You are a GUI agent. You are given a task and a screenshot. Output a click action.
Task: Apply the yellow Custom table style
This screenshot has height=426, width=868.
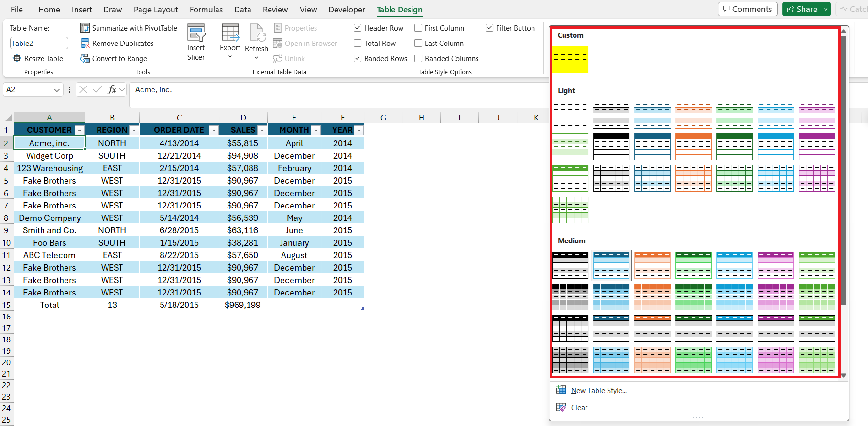tap(570, 60)
